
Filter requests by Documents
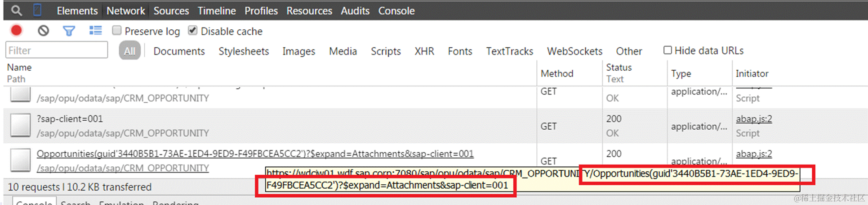coord(179,51)
